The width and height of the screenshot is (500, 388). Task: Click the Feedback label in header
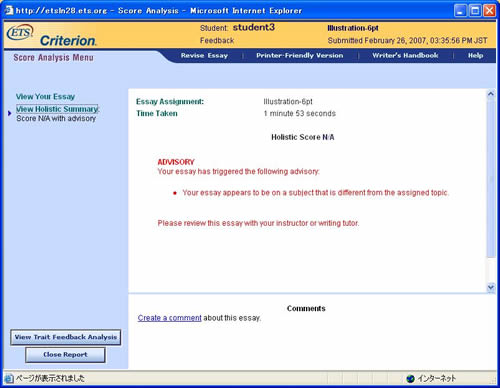217,41
